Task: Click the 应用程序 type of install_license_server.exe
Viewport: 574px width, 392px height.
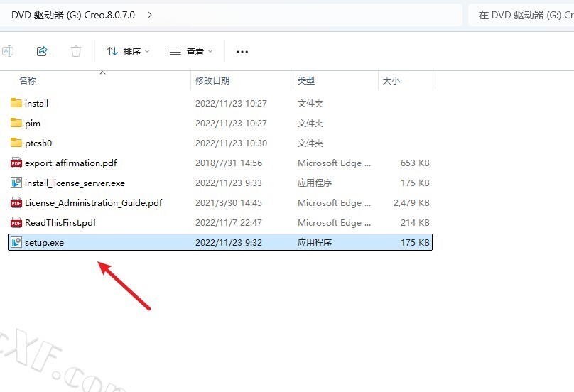Action: (315, 183)
